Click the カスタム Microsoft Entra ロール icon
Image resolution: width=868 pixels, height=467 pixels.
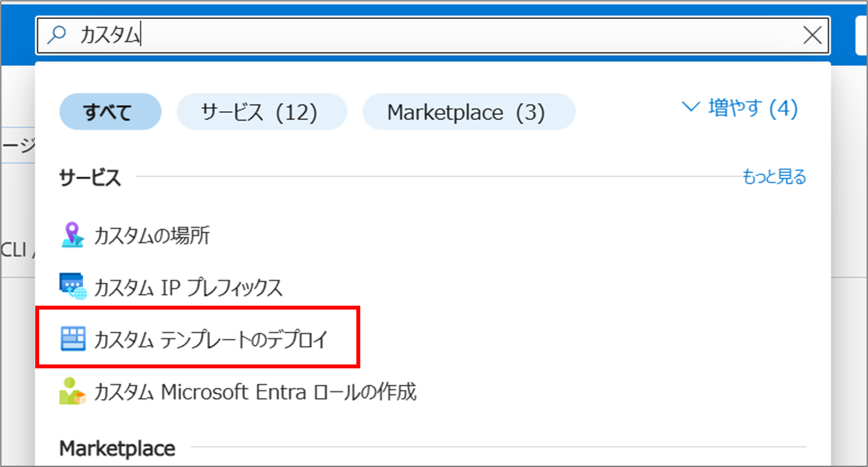tap(72, 392)
